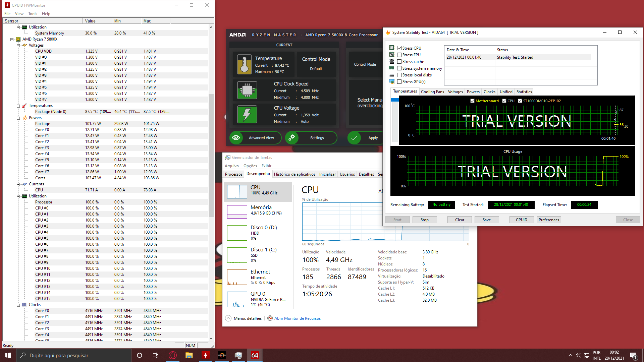
Task: Switch to HWMonitor via its taskbar icon
Action: [206, 355]
